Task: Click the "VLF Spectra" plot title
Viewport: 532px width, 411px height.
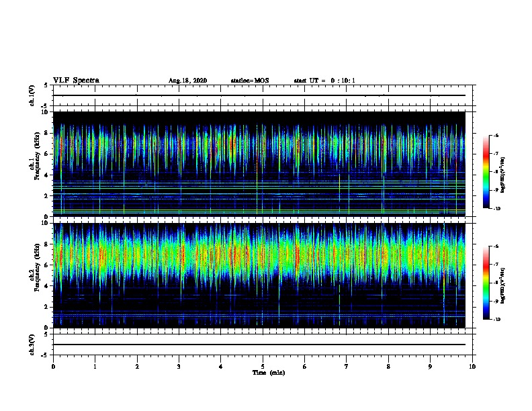Action: click(x=76, y=81)
